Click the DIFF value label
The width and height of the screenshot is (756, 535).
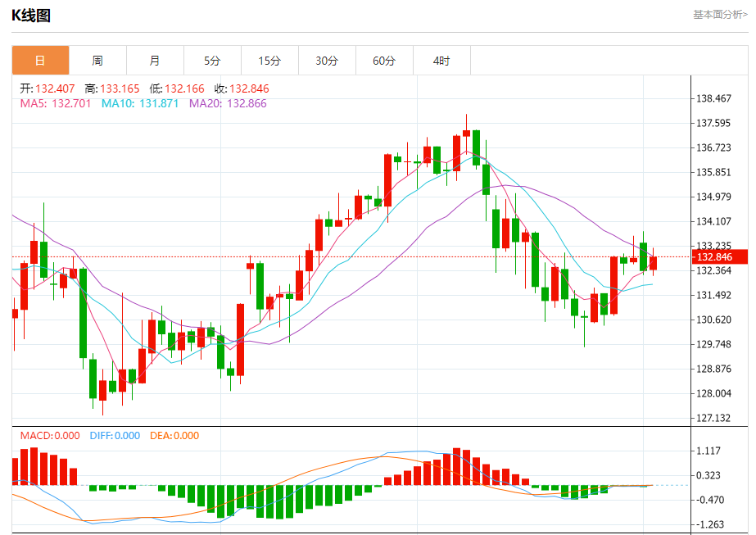point(115,436)
